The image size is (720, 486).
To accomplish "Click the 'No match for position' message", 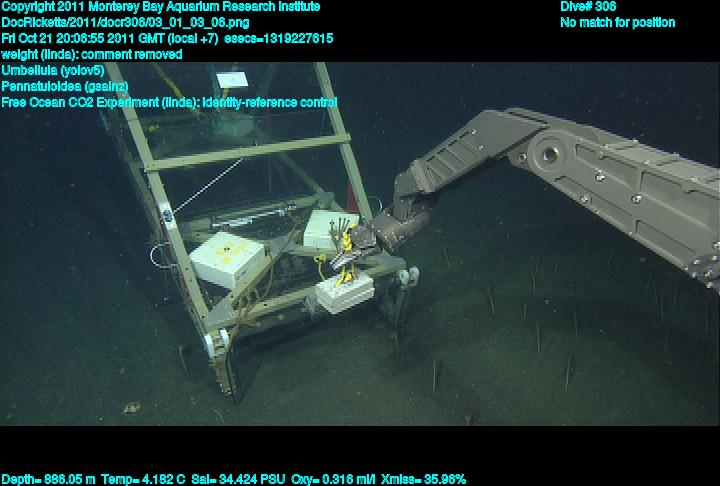I will (x=618, y=23).
